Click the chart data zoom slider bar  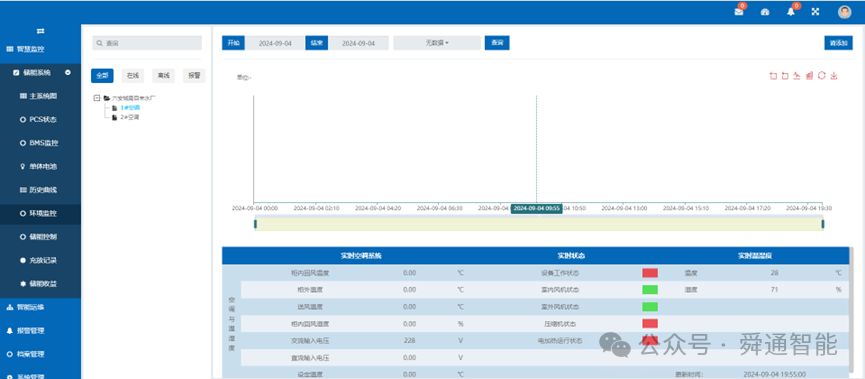[x=539, y=223]
